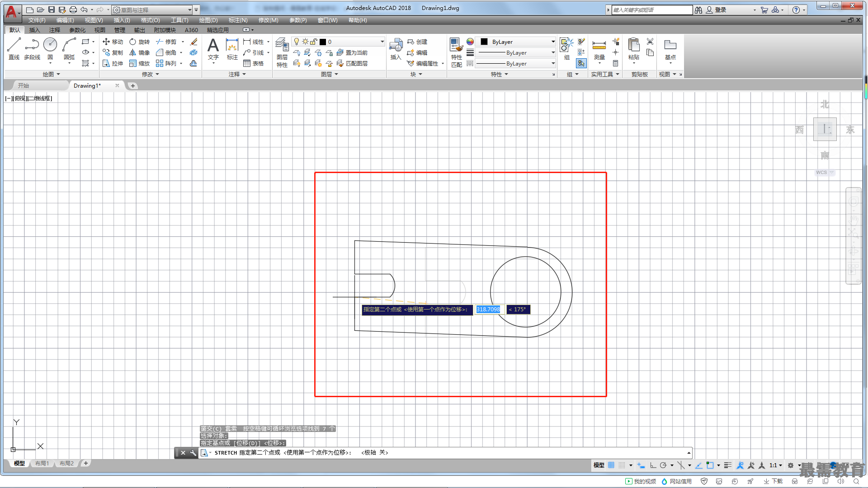The height and width of the screenshot is (488, 868).
Task: Toggle dynamic input in status bar
Action: (x=641, y=465)
